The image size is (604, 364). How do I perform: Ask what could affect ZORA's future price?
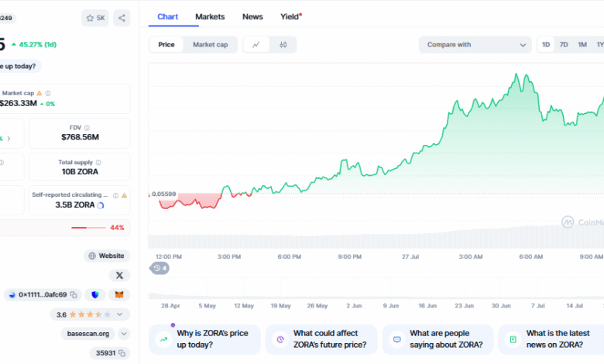click(x=321, y=339)
